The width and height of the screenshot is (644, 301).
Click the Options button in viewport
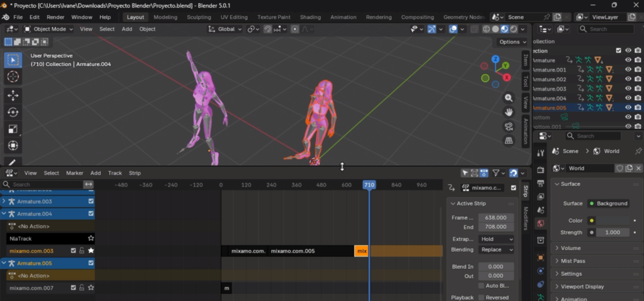coord(513,42)
